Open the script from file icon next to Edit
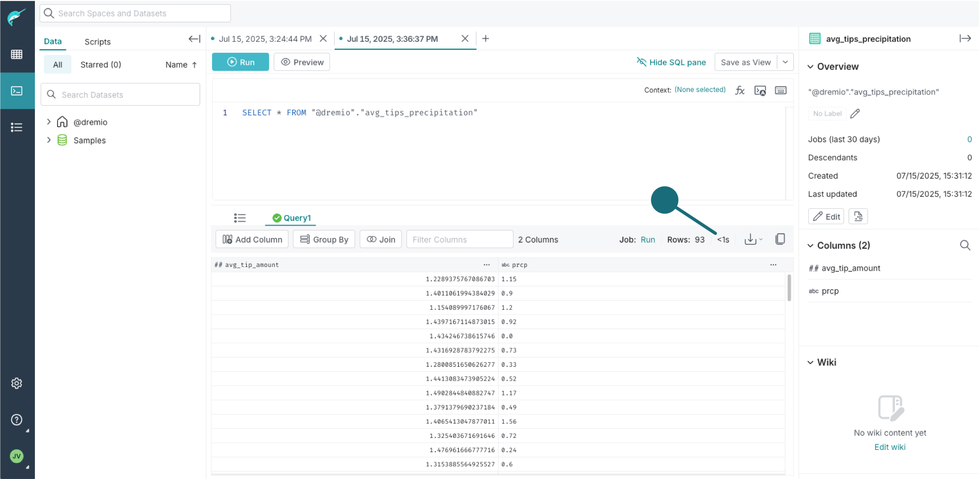This screenshot has width=980, height=479. 858,216
